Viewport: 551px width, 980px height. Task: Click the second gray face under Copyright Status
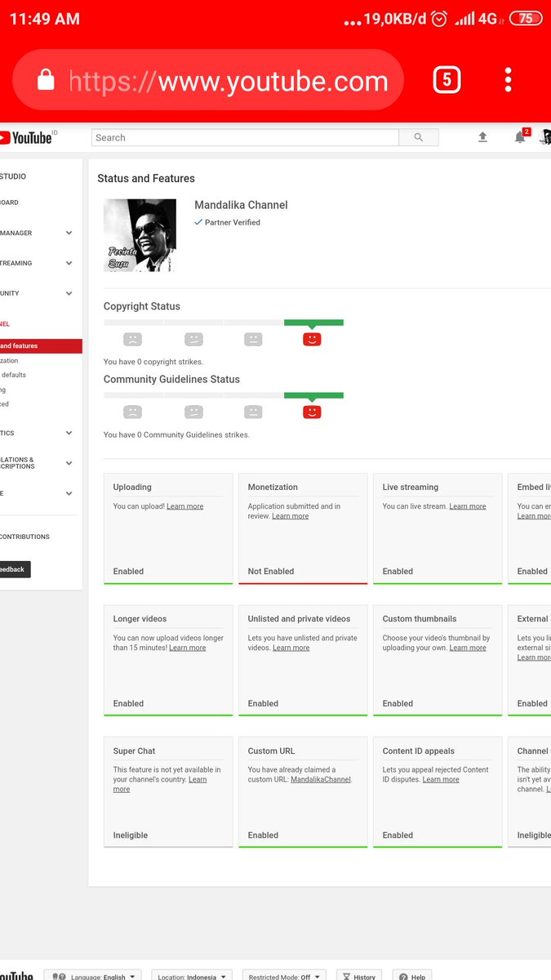(193, 339)
